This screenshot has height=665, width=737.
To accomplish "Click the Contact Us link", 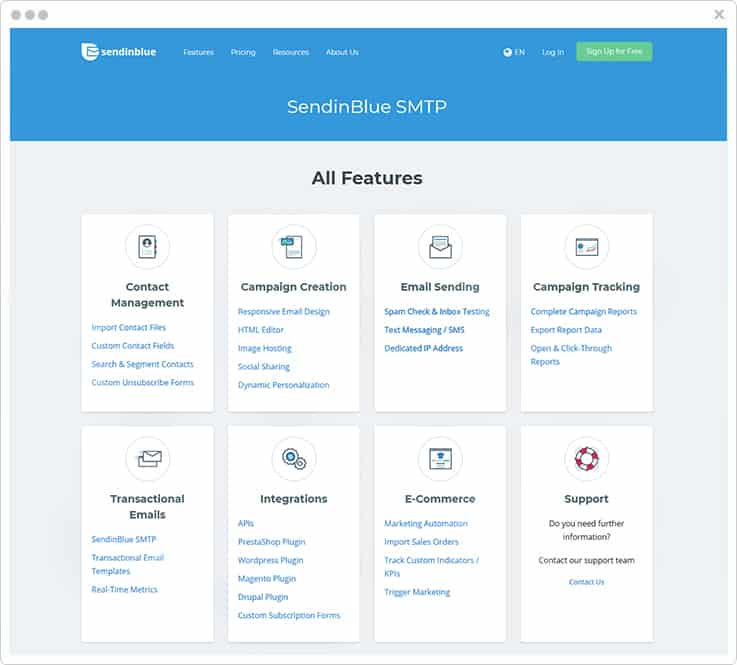I will [x=587, y=582].
